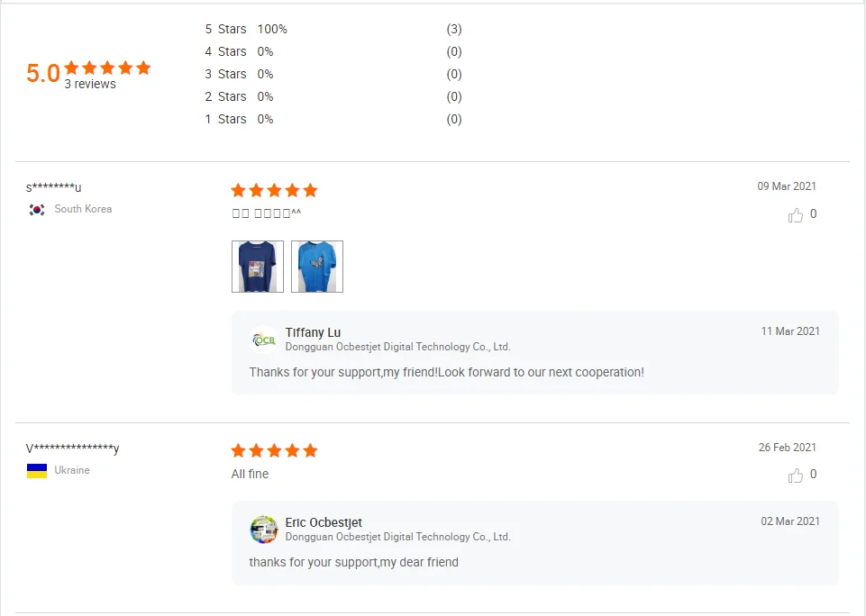This screenshot has width=866, height=616.
Task: Like the South Korea review with thumbs-up
Action: tap(796, 215)
